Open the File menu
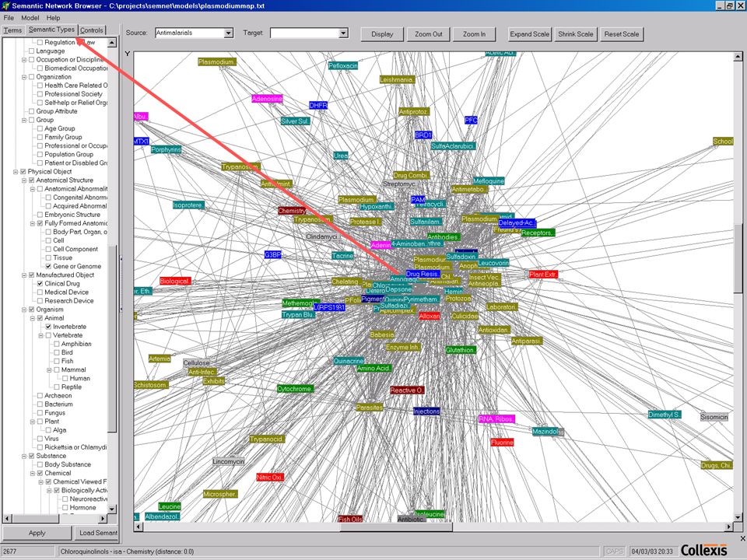747x560 pixels. point(9,18)
